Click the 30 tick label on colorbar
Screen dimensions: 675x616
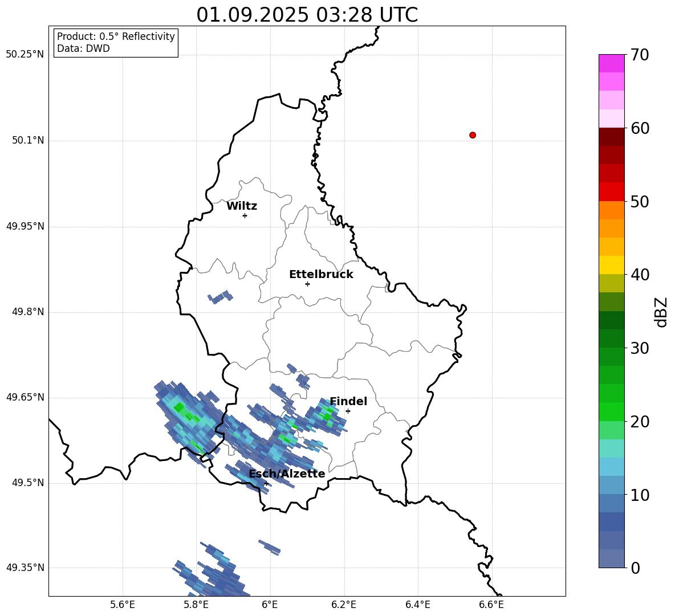(x=640, y=348)
